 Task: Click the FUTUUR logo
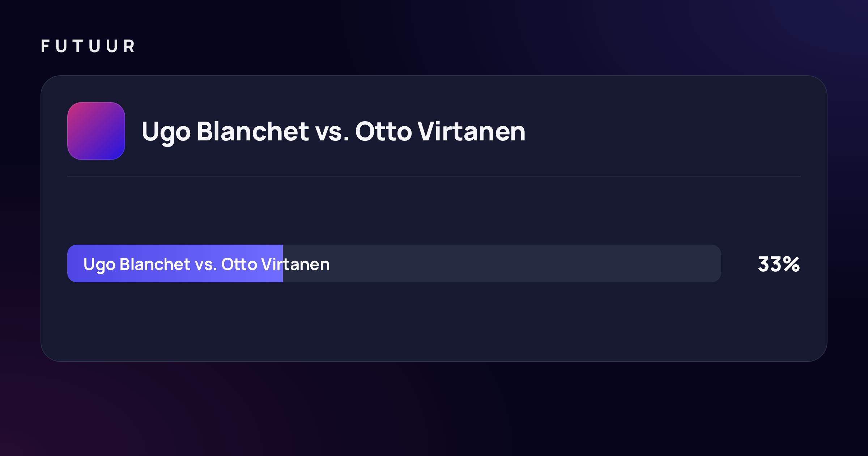tap(88, 46)
